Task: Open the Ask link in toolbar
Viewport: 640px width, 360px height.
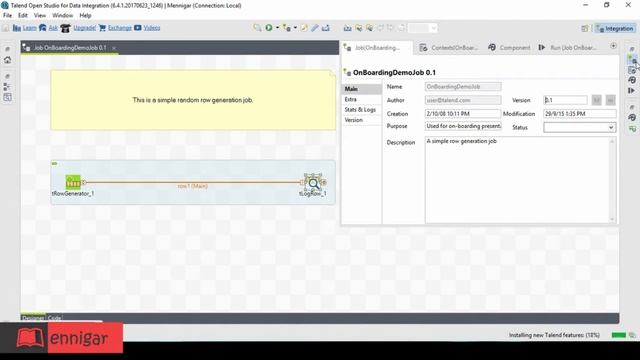Action: 53,28
